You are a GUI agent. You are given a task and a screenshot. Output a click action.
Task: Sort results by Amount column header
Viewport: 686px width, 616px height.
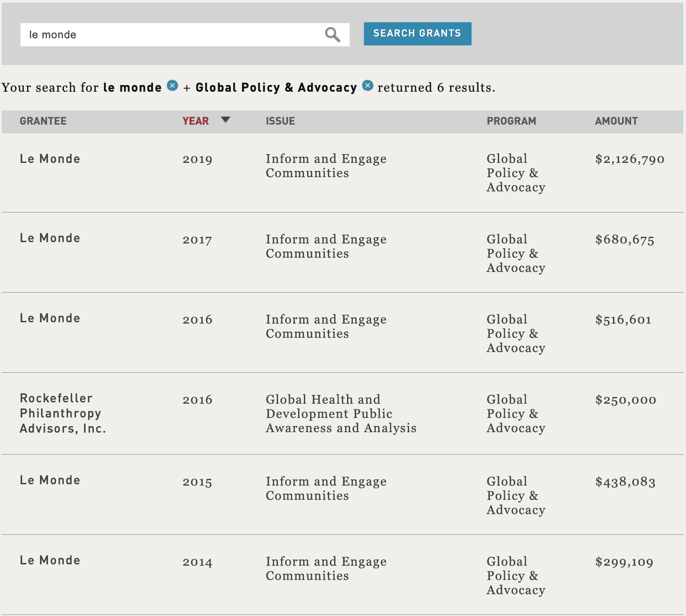(616, 121)
